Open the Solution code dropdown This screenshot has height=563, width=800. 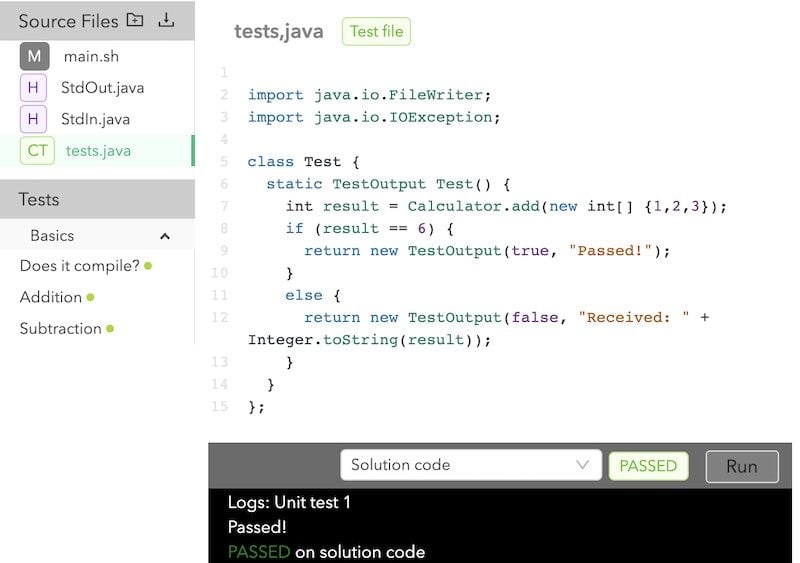point(471,465)
